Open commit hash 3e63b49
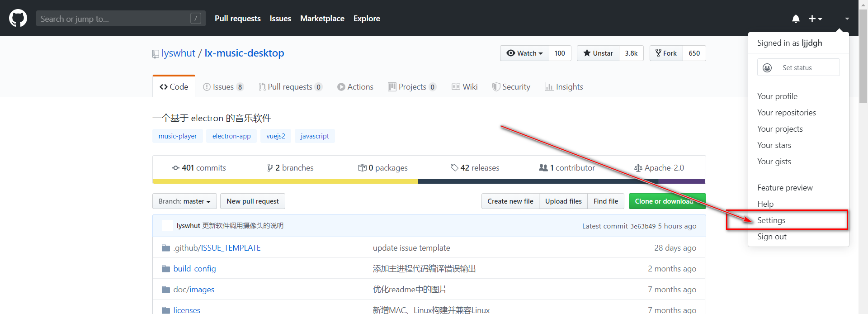868x314 pixels. (x=643, y=226)
